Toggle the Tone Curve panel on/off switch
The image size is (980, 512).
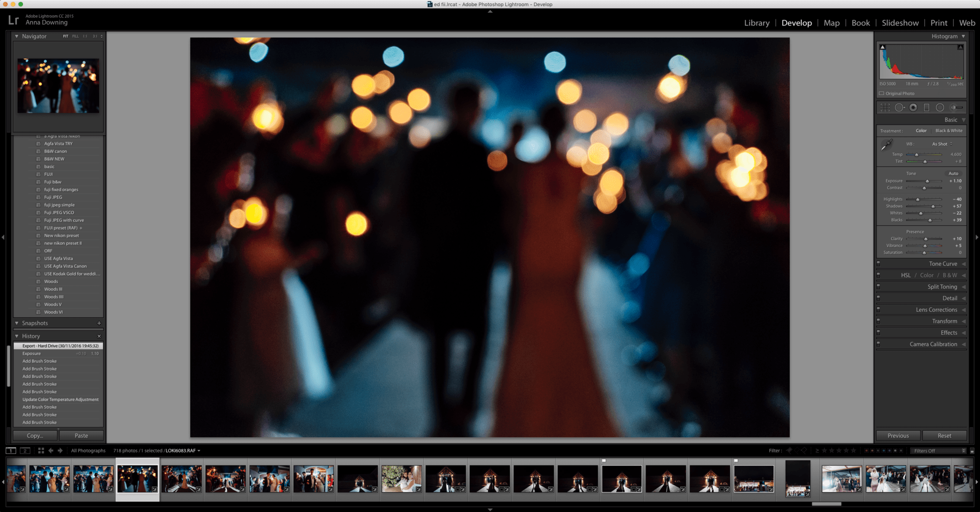[x=878, y=263]
